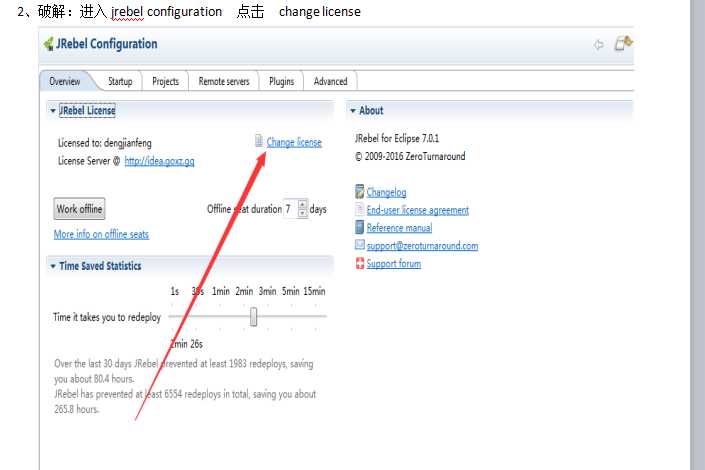Decrease offline seat duration with down arrow
The image size is (705, 470).
[303, 214]
